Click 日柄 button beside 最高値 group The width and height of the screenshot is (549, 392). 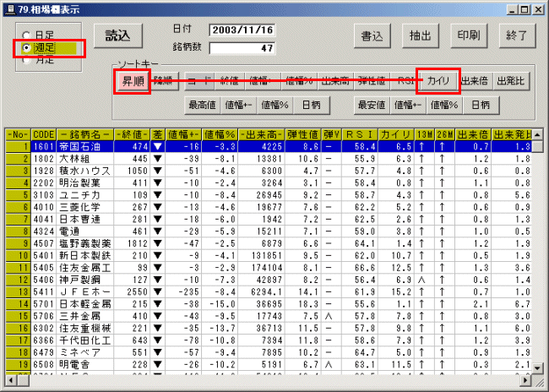click(x=312, y=105)
